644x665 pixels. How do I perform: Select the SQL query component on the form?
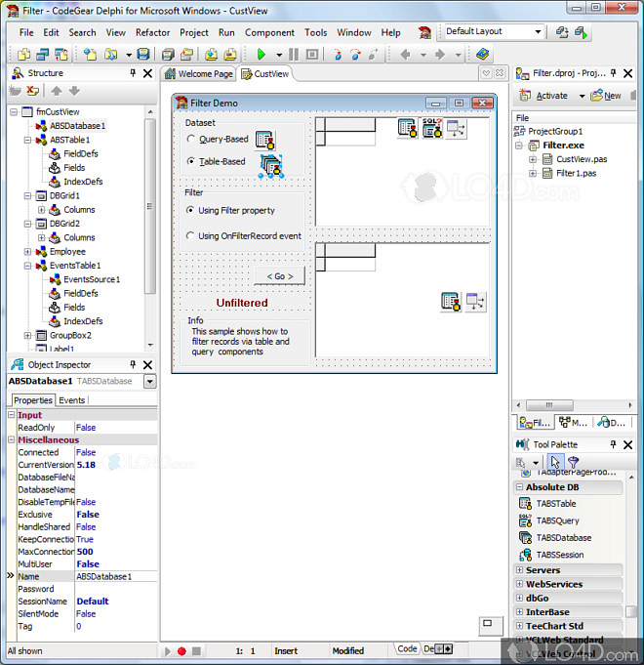coord(431,128)
